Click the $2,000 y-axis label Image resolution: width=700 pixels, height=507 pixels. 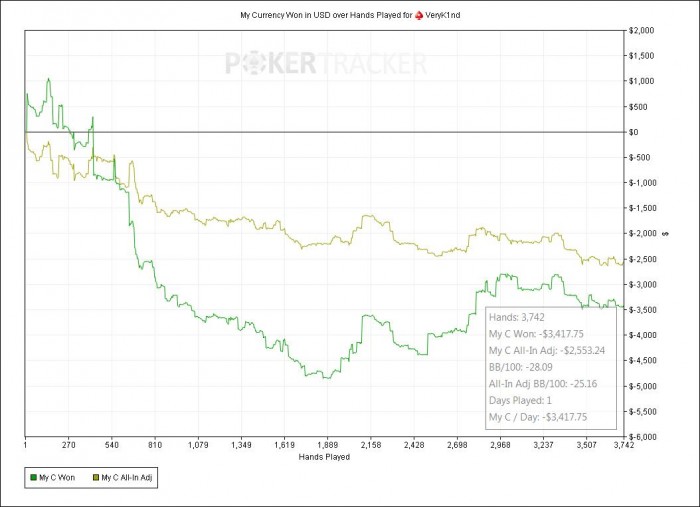(x=641, y=30)
